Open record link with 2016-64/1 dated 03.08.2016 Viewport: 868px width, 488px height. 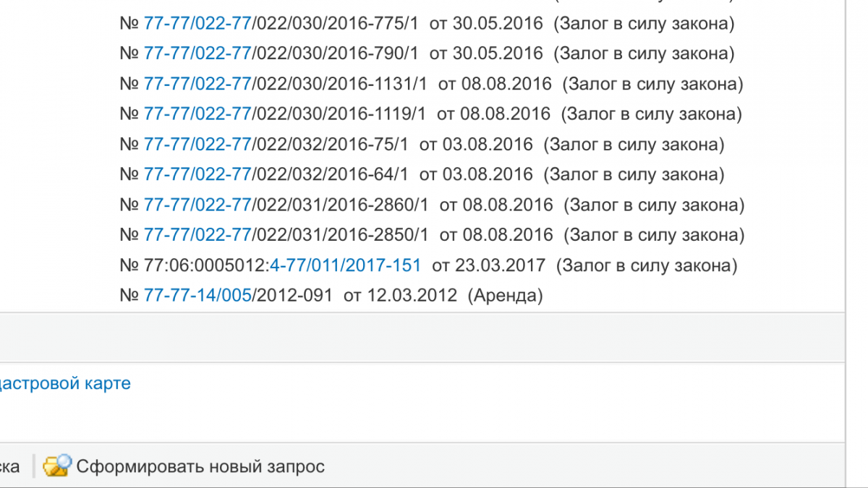(197, 174)
